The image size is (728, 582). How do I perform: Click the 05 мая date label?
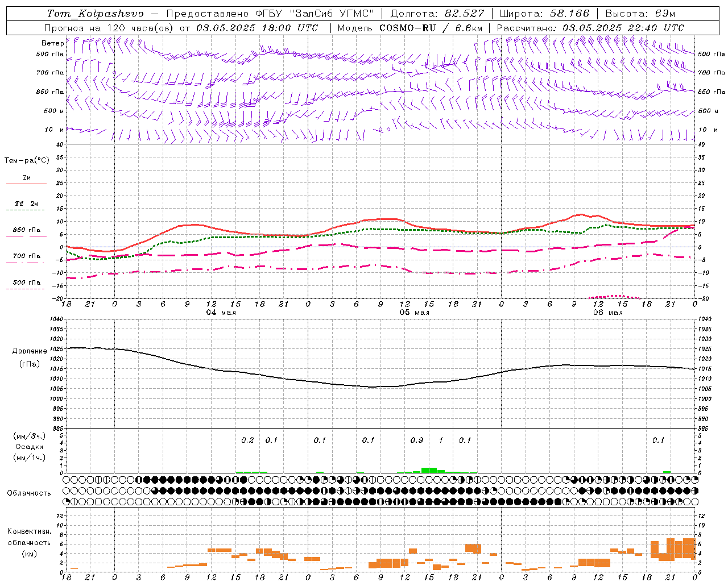point(414,313)
